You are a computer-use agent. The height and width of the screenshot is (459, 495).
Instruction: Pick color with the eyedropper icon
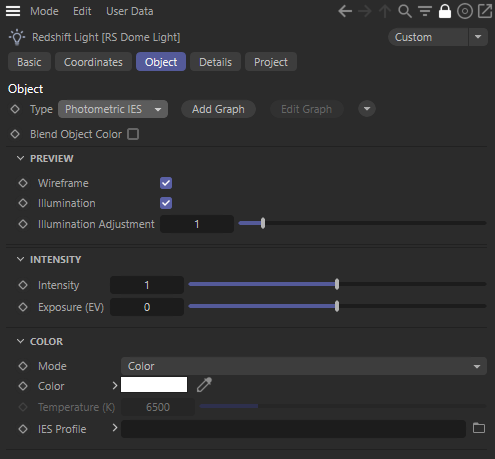tap(204, 385)
